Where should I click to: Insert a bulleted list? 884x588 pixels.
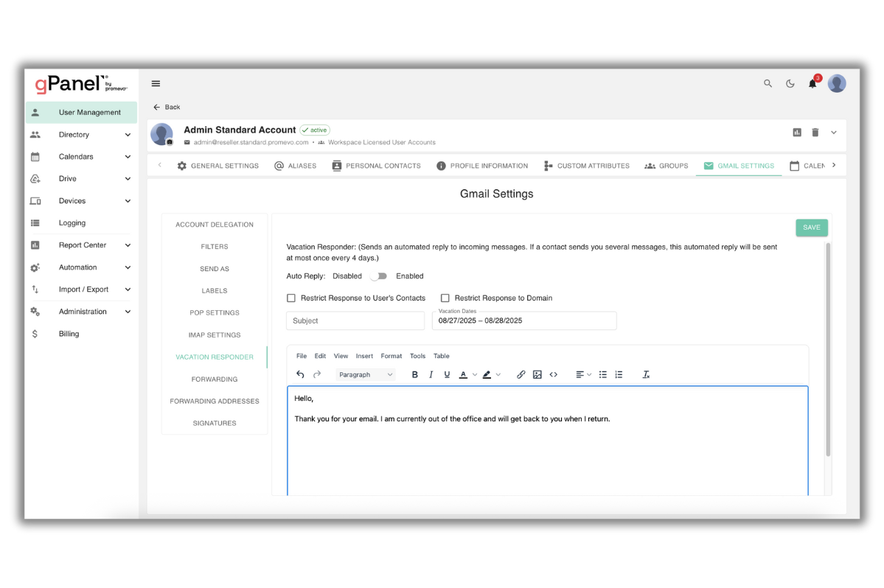[x=602, y=374]
